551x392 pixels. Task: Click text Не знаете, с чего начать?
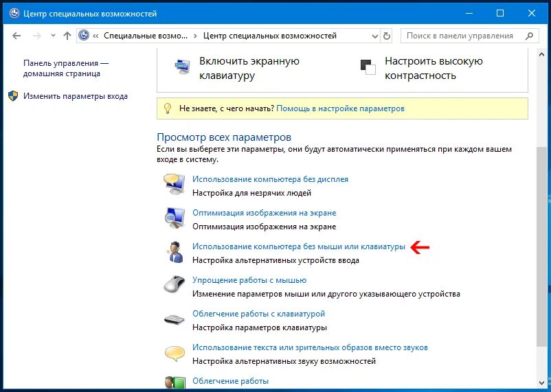(x=227, y=108)
